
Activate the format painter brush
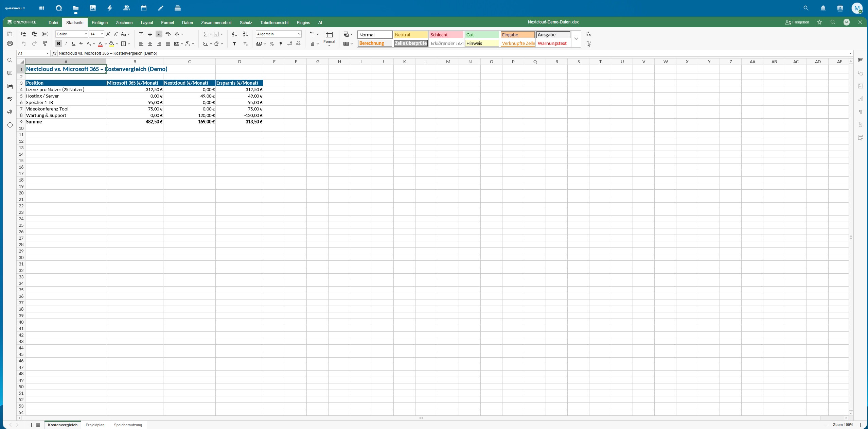45,44
